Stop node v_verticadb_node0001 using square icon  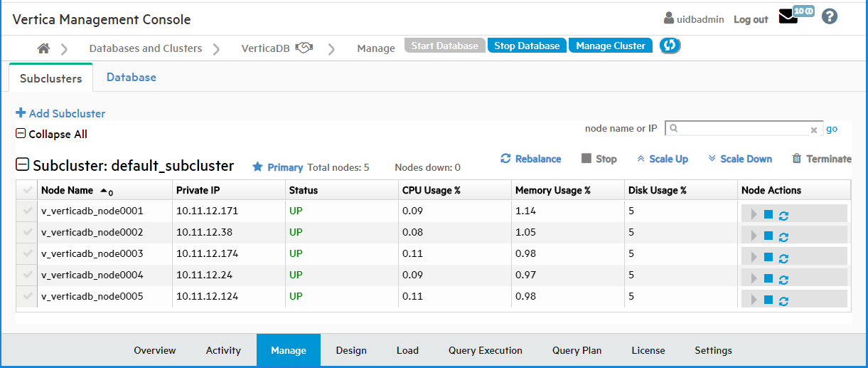tap(768, 214)
